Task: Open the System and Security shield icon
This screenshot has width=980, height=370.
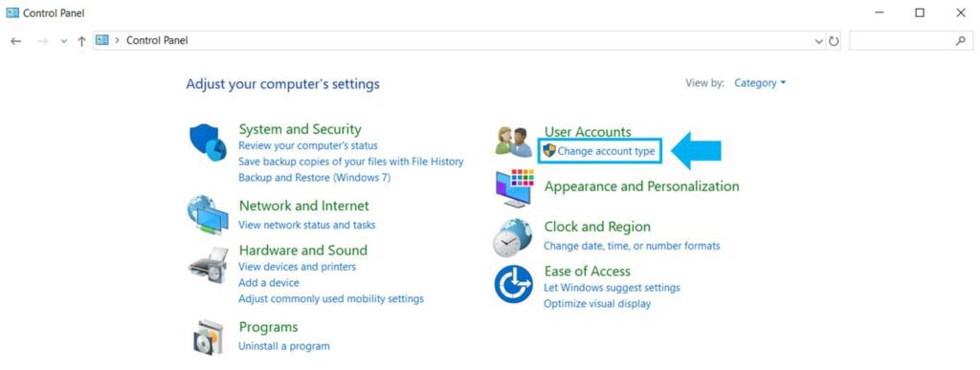Action: click(x=208, y=141)
